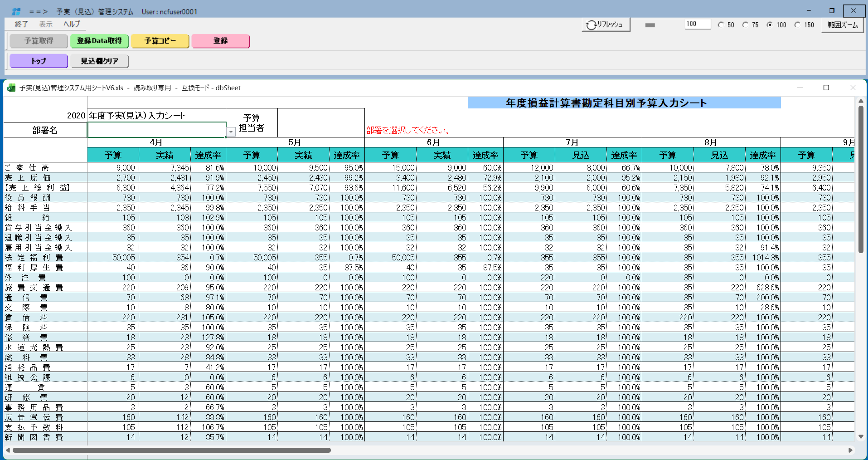Choose the 150 percent zoom radio
This screenshot has width=868, height=460.
click(798, 25)
